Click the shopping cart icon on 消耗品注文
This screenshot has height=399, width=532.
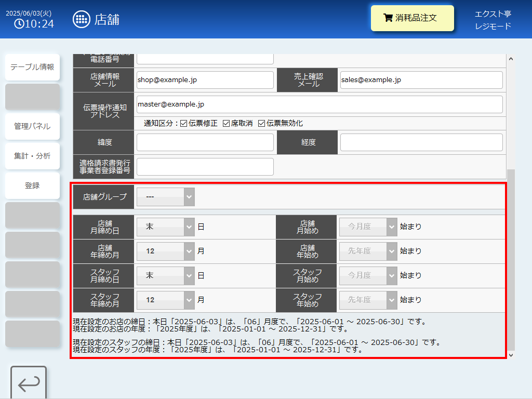pos(388,18)
